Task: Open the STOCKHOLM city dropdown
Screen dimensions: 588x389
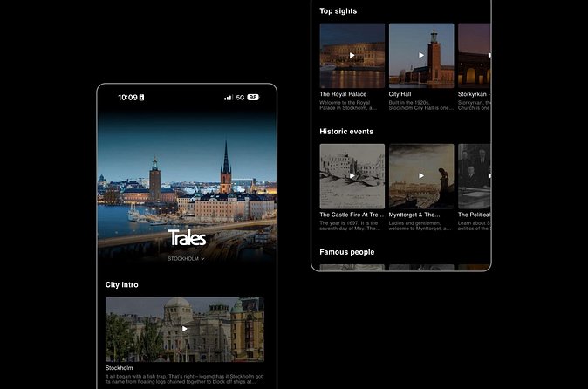Action: 186,258
